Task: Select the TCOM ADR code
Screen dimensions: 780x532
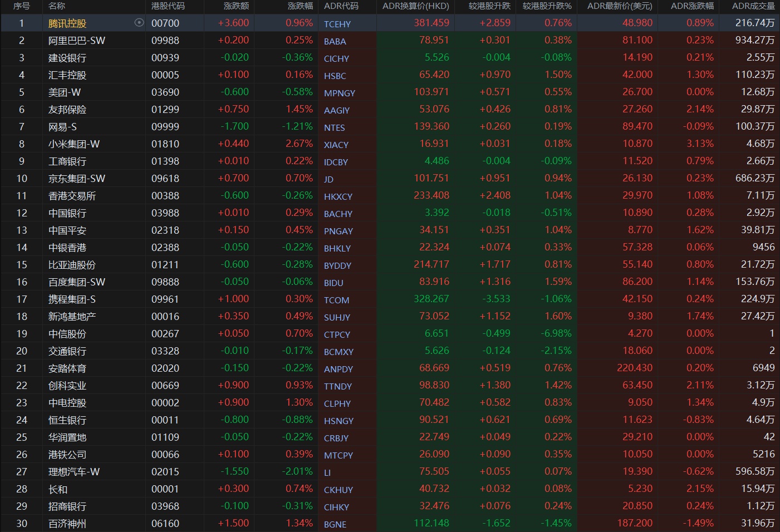Action: [x=337, y=300]
